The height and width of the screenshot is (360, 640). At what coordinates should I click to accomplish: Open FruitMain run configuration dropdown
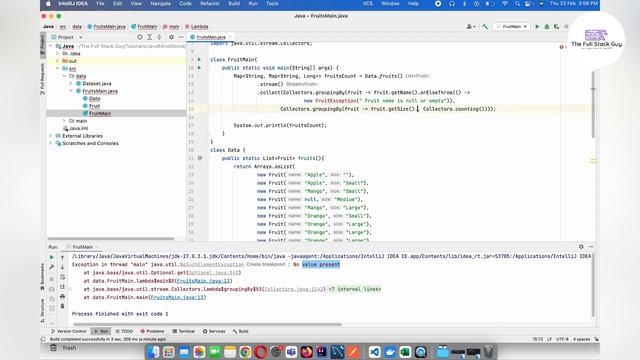click(x=512, y=27)
